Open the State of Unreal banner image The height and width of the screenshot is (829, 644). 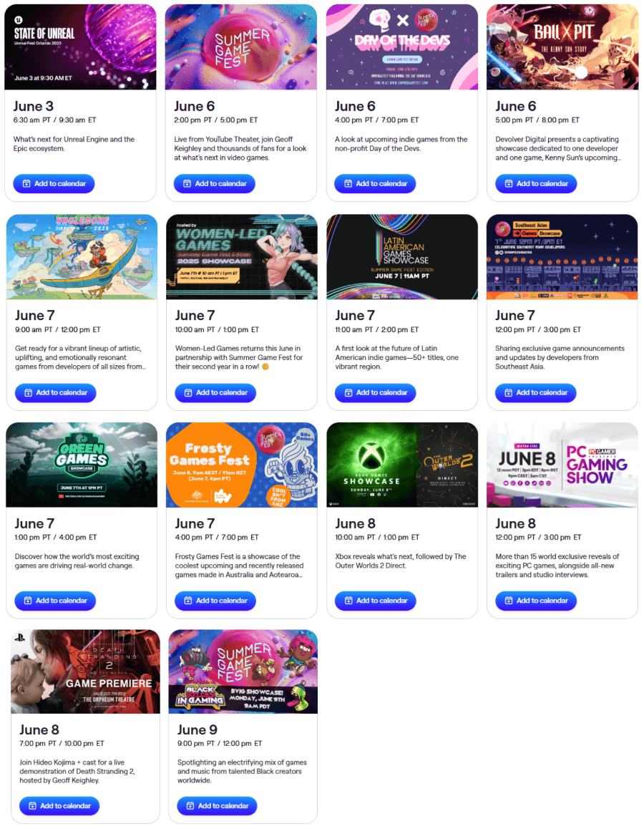point(80,47)
